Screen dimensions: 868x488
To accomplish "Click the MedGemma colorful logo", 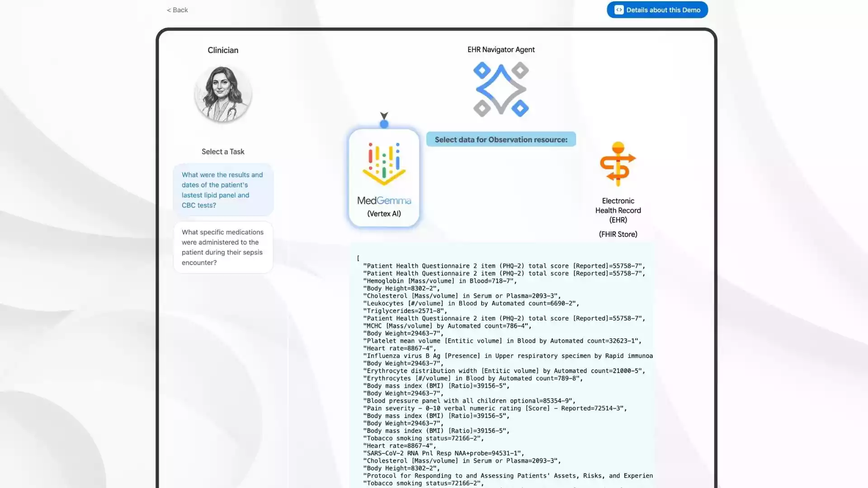I will click(x=384, y=164).
